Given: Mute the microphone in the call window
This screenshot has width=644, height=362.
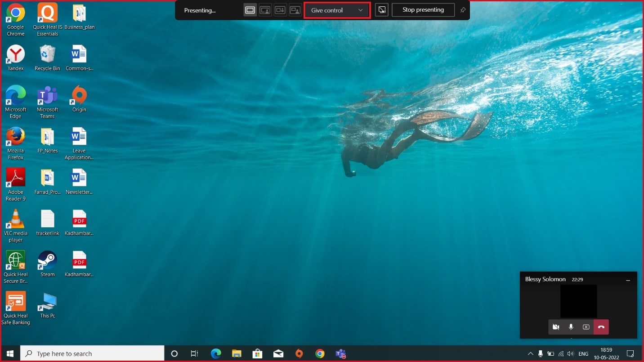Looking at the screenshot, I should click(x=571, y=327).
